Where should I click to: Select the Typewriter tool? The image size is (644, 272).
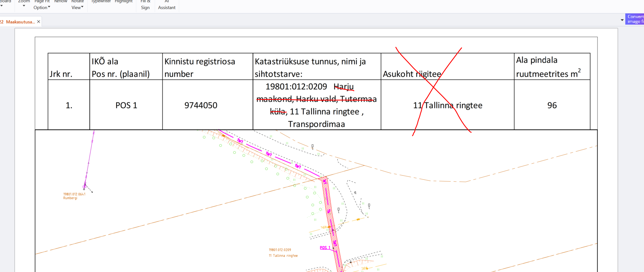(x=101, y=2)
